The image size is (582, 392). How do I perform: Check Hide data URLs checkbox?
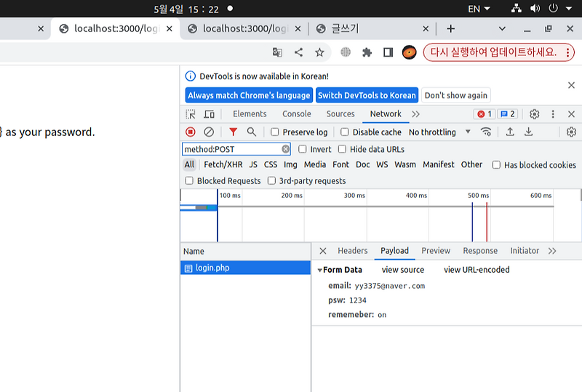click(342, 149)
